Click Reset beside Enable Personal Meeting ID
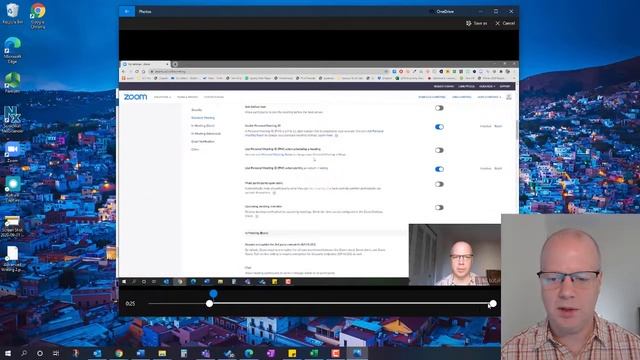This screenshot has width=640, height=360. pos(498,126)
